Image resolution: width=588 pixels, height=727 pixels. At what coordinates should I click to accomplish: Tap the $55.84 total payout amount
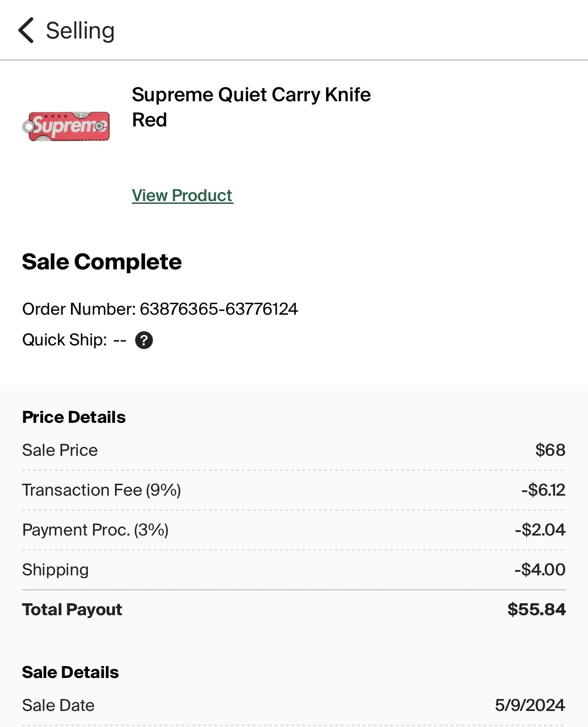[536, 610]
